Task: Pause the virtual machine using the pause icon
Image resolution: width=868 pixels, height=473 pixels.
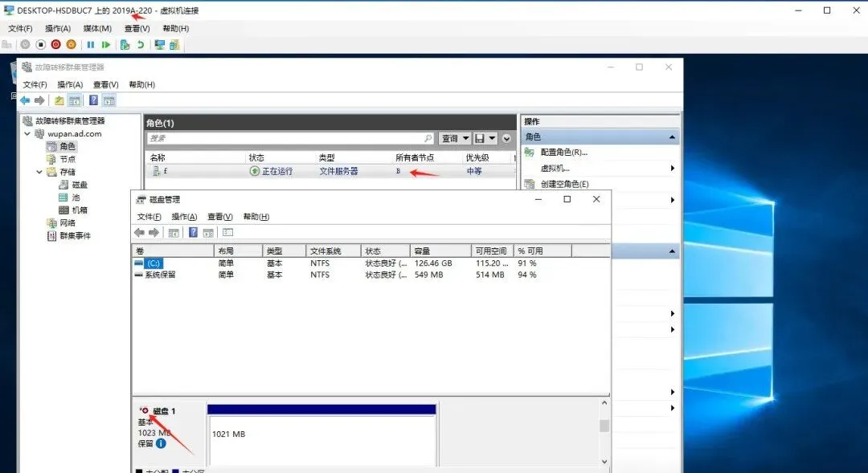Action: [x=91, y=44]
